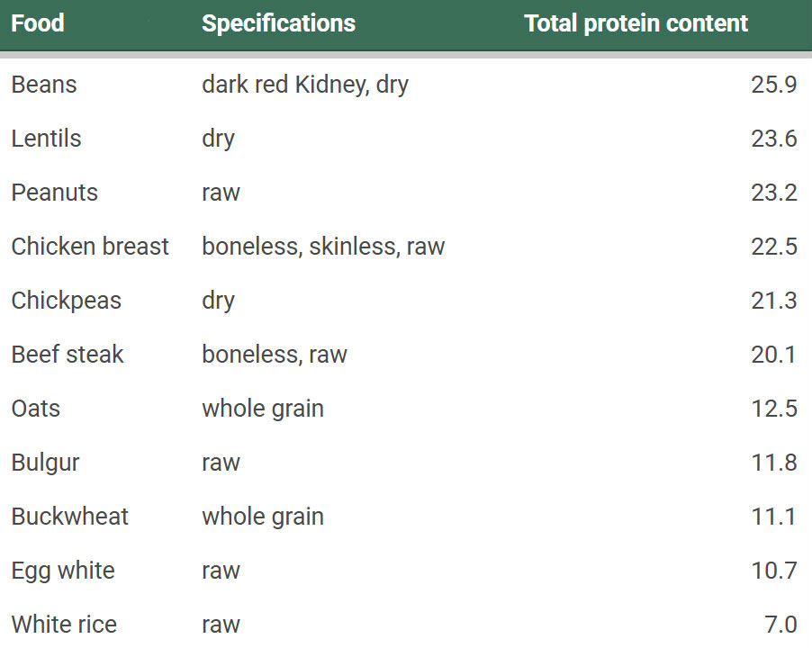The image size is (812, 648).
Task: Select the Peanuts table entry
Action: [54, 193]
